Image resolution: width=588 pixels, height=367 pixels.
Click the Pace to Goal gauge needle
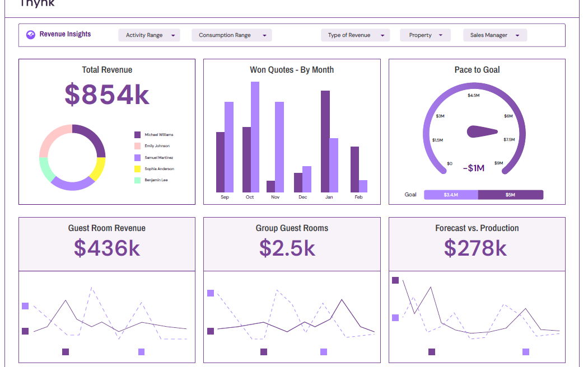point(482,132)
